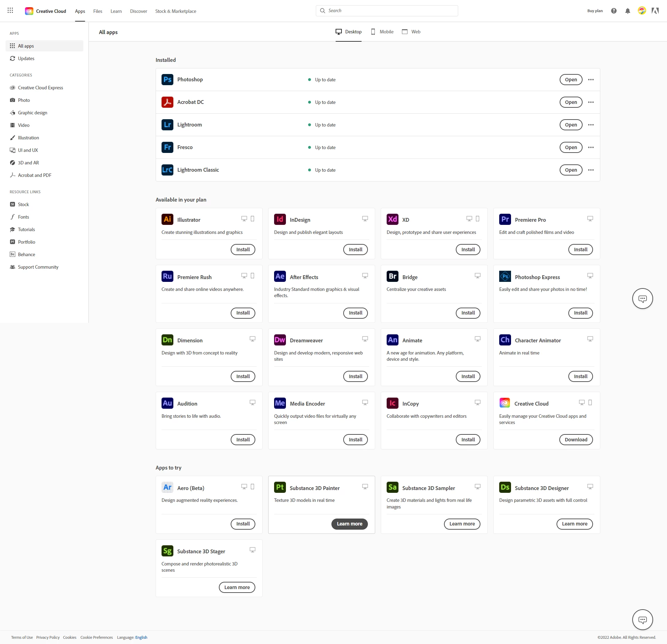The height and width of the screenshot is (644, 667).
Task: Click the Illustrator app icon
Action: click(x=167, y=219)
